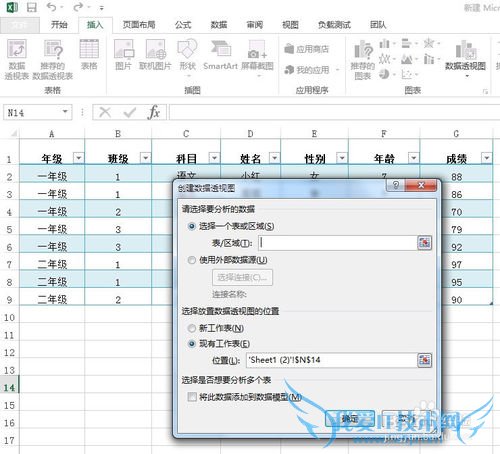This screenshot has width=500, height=454.
Task: Redo the last action
Action: click(78, 7)
